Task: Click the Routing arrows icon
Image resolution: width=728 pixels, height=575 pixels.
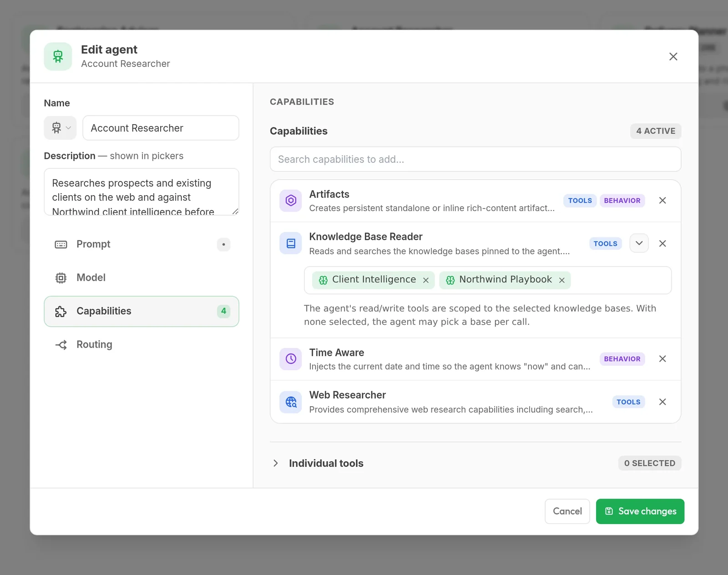Action: click(61, 345)
